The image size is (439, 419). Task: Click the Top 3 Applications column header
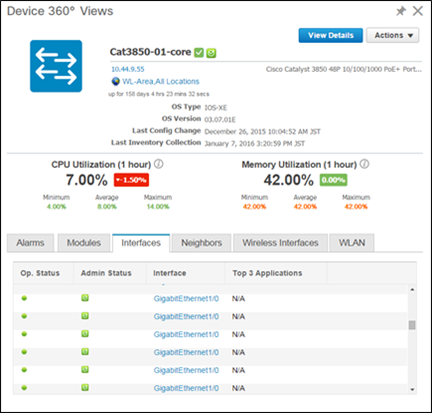click(x=276, y=273)
